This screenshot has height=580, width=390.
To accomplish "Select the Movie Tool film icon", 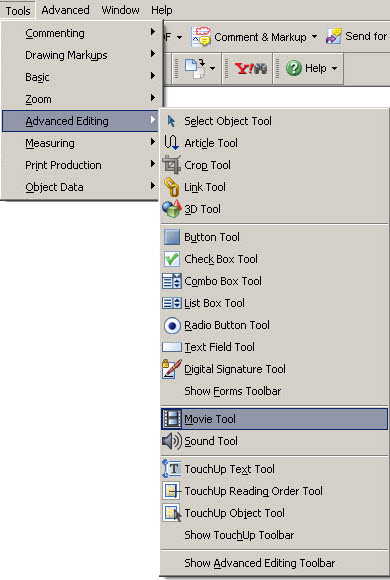I will pos(172,419).
